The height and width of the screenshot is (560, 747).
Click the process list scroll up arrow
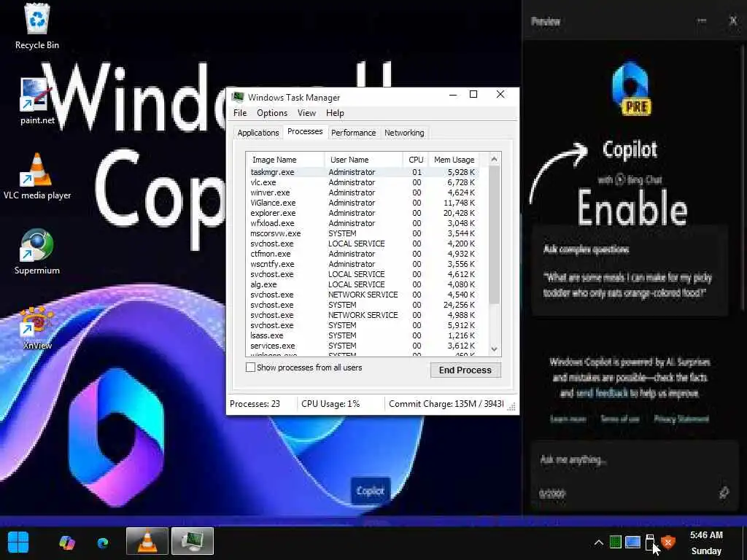point(494,159)
